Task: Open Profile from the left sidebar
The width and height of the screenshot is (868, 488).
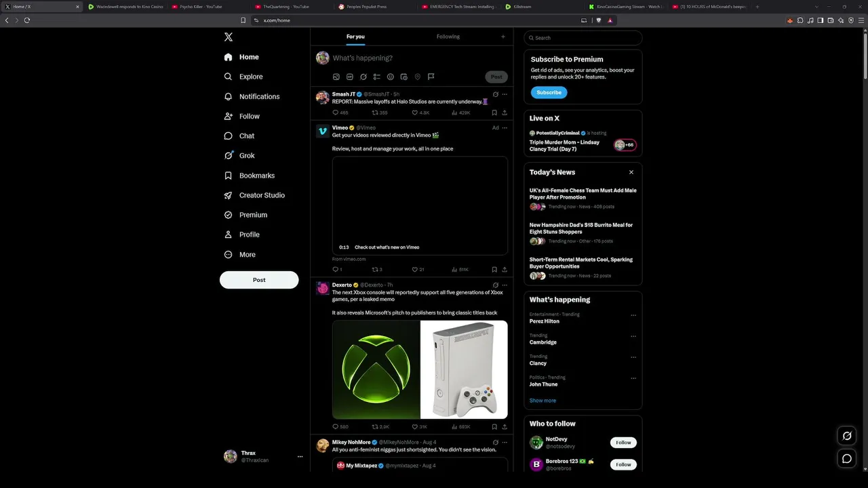Action: pyautogui.click(x=242, y=235)
